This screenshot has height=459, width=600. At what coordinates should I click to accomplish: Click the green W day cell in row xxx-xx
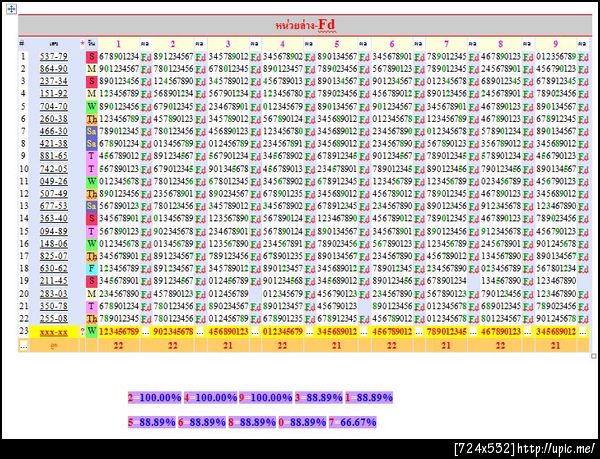pos(91,331)
